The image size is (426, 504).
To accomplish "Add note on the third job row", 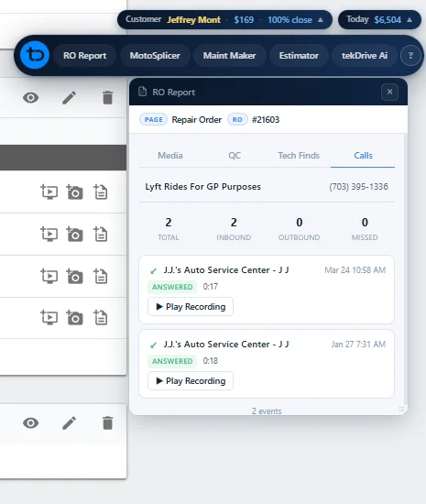I will click(100, 276).
